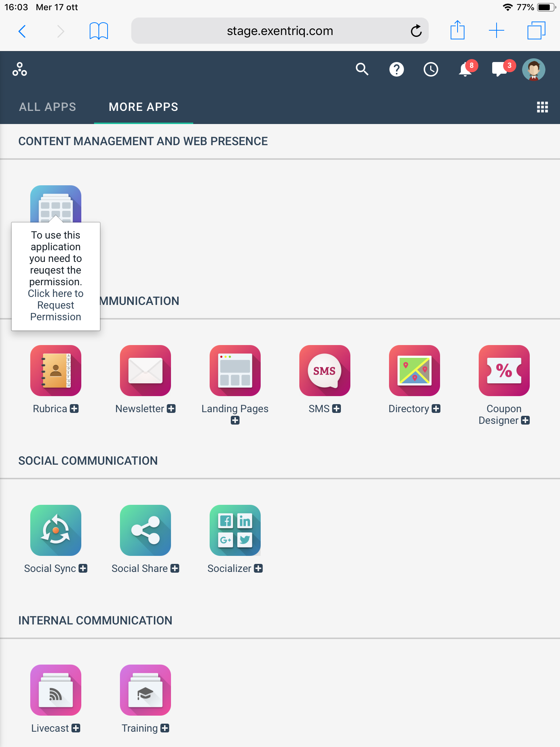Launch the Social Sync app
Viewport: 560px width, 747px height.
[55, 530]
